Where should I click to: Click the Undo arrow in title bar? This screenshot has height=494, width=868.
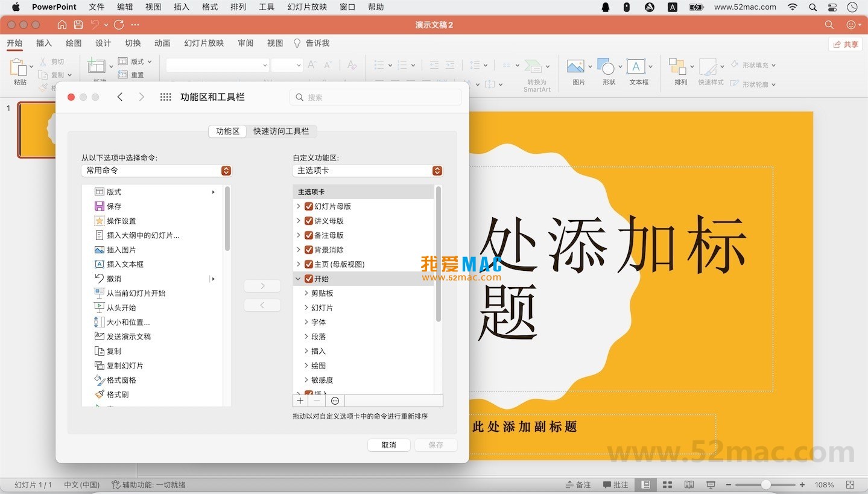click(95, 25)
